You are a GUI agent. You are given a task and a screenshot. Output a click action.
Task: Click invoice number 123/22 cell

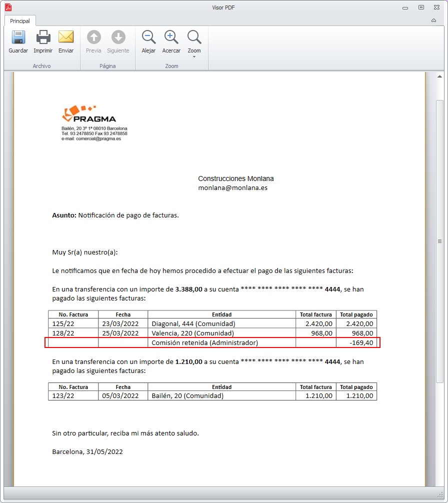click(x=73, y=395)
